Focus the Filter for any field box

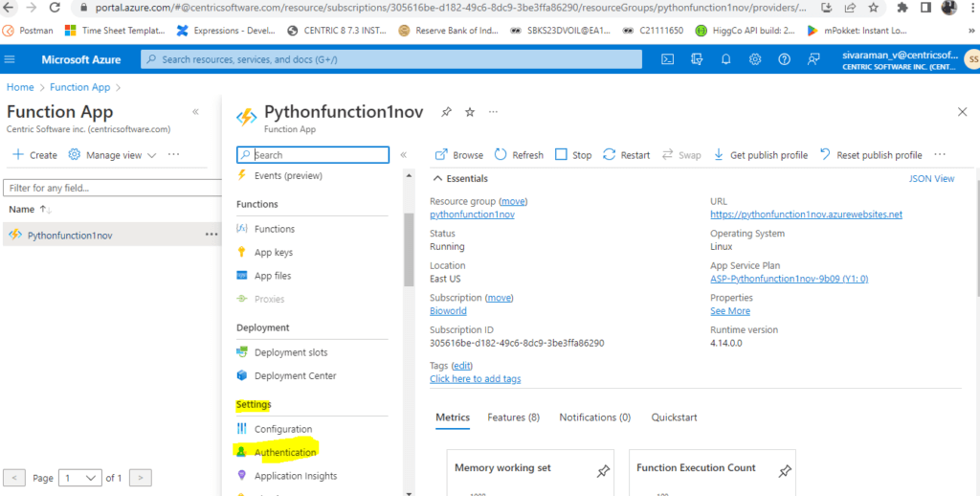click(x=113, y=188)
